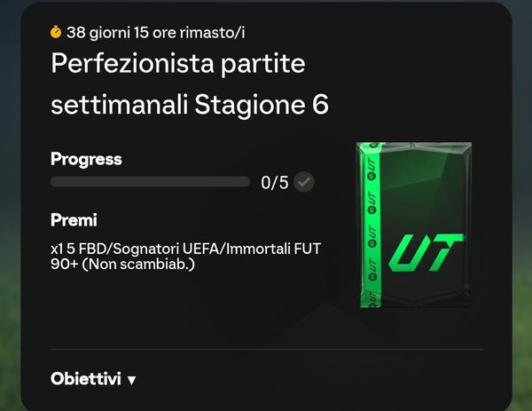The image size is (532, 411).
Task: Click the 90+ (Non scambiab.) reward line
Action: [123, 264]
